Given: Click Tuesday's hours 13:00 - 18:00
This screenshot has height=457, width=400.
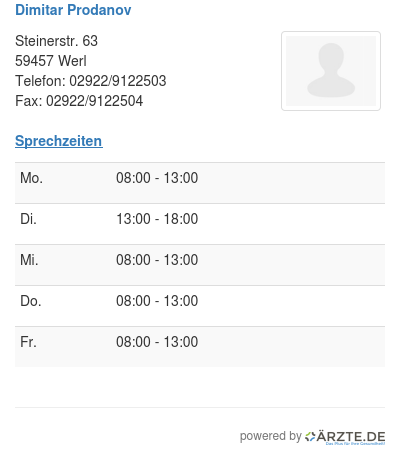Looking at the screenshot, I should tap(157, 219).
